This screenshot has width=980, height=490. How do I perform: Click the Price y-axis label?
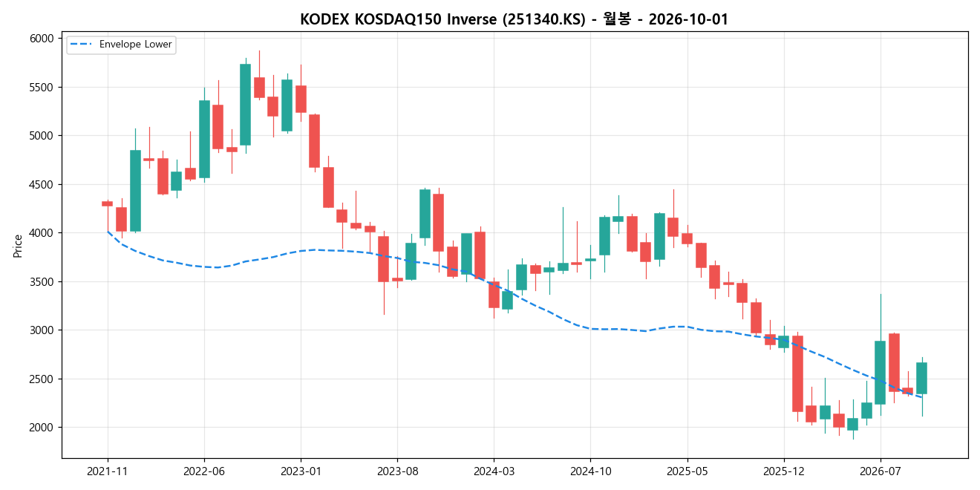[x=18, y=246]
